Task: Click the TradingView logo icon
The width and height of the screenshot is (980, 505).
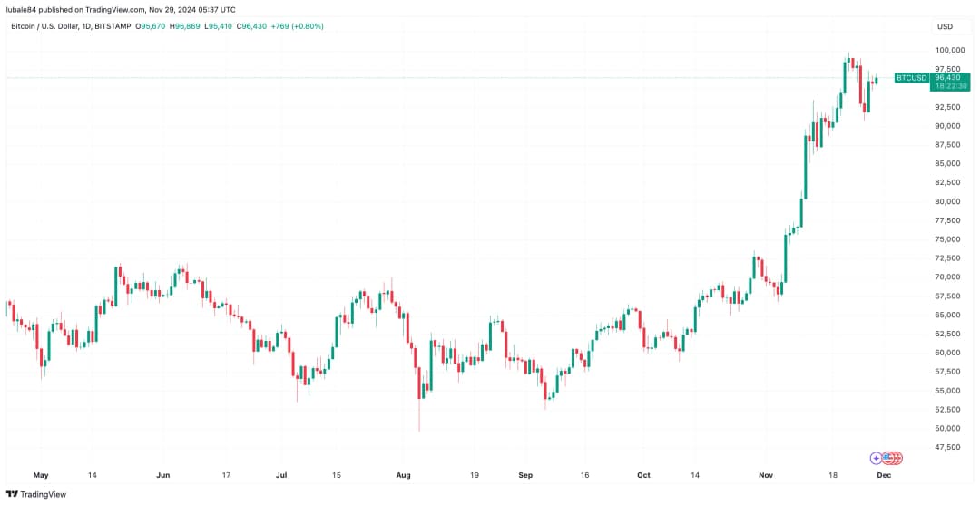Action: [12, 494]
